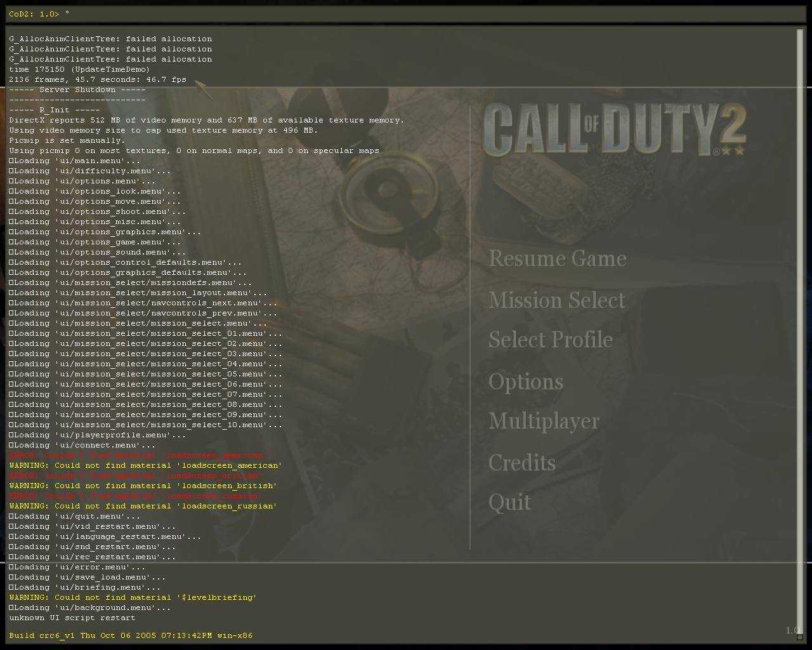This screenshot has width=812, height=650.
Task: Select the Loading 'ui/playerprofile.menu' line
Action: pos(98,435)
